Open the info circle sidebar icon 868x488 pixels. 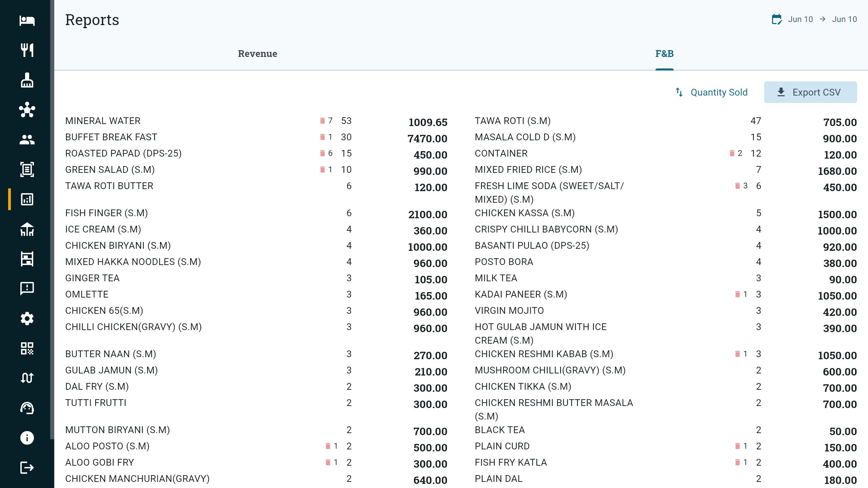(27, 438)
